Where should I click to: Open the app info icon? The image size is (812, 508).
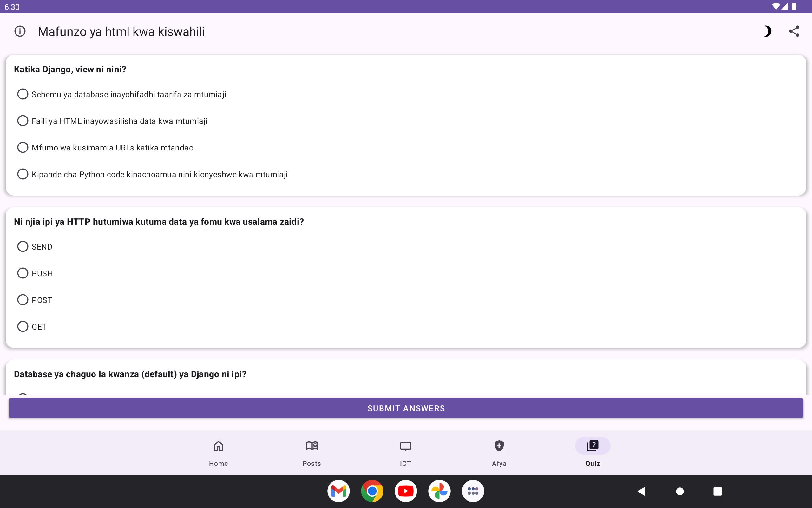click(x=20, y=31)
